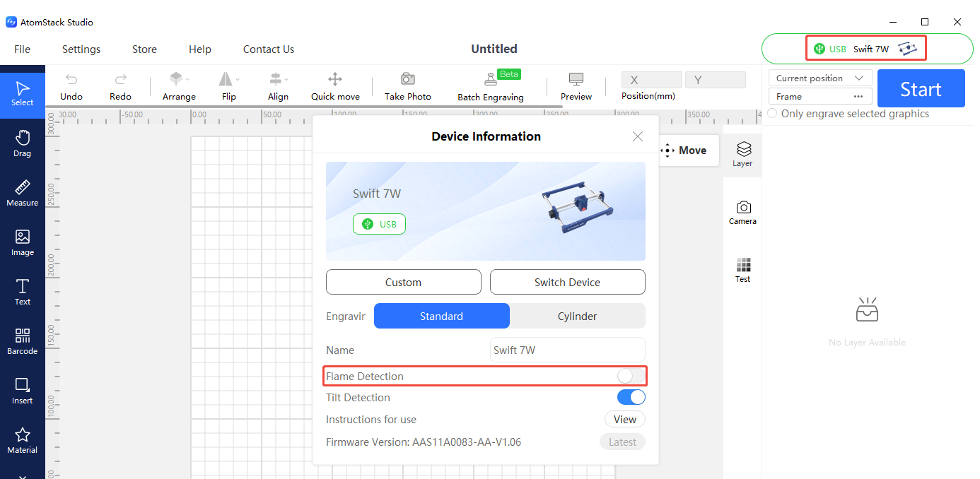Click the Firmware Version text
This screenshot has height=479, width=980.
pyautogui.click(x=424, y=442)
